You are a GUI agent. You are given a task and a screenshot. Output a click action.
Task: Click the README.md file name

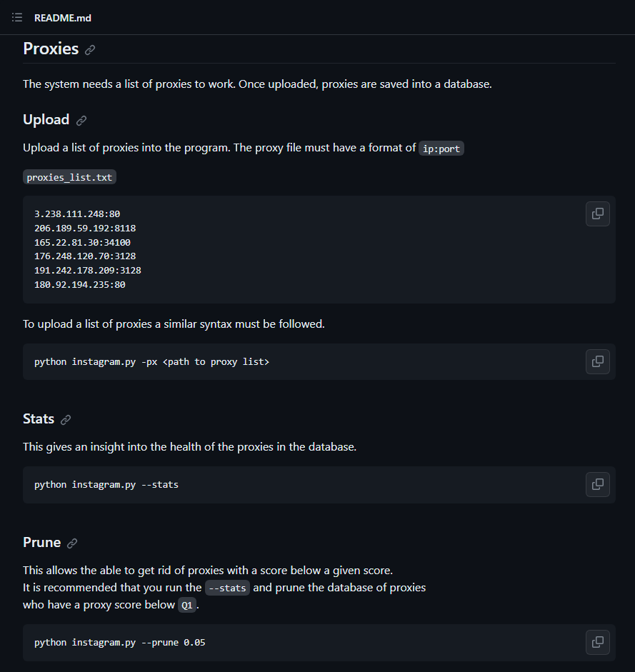tap(63, 18)
